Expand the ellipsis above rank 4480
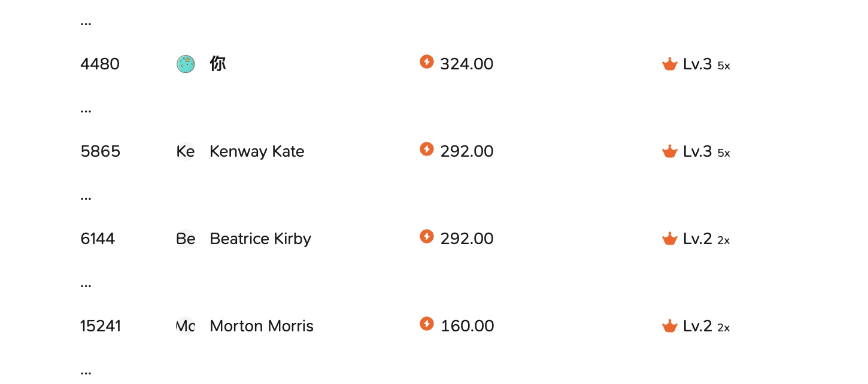Screen dimensions: 868x384 tap(86, 24)
